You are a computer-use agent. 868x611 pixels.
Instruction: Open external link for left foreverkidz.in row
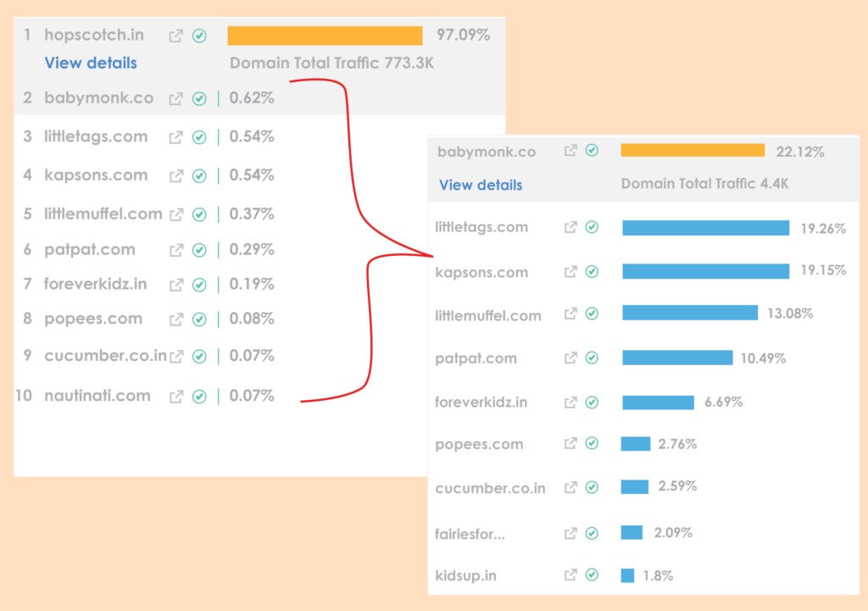176,285
